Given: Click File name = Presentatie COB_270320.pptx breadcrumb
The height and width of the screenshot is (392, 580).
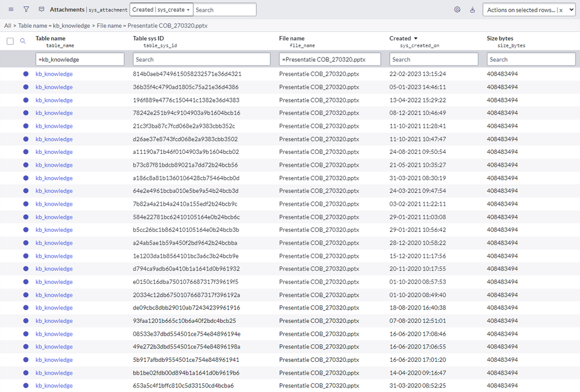Looking at the screenshot, I should pyautogui.click(x=152, y=26).
